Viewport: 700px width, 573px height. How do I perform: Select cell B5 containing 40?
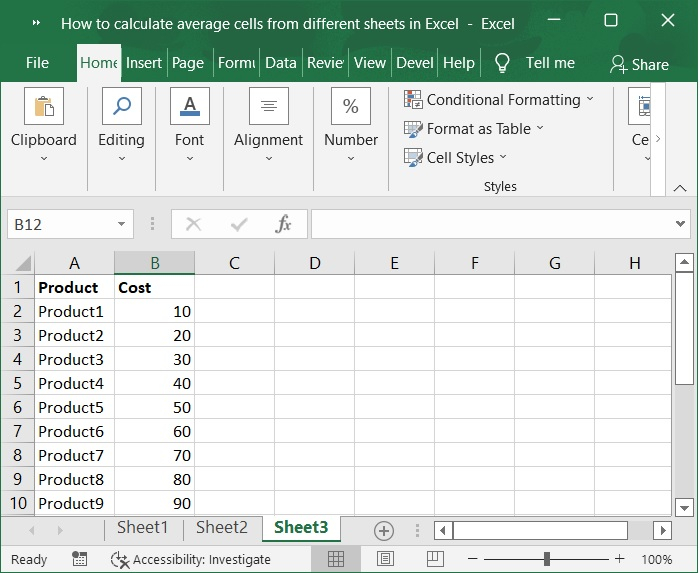click(x=155, y=383)
